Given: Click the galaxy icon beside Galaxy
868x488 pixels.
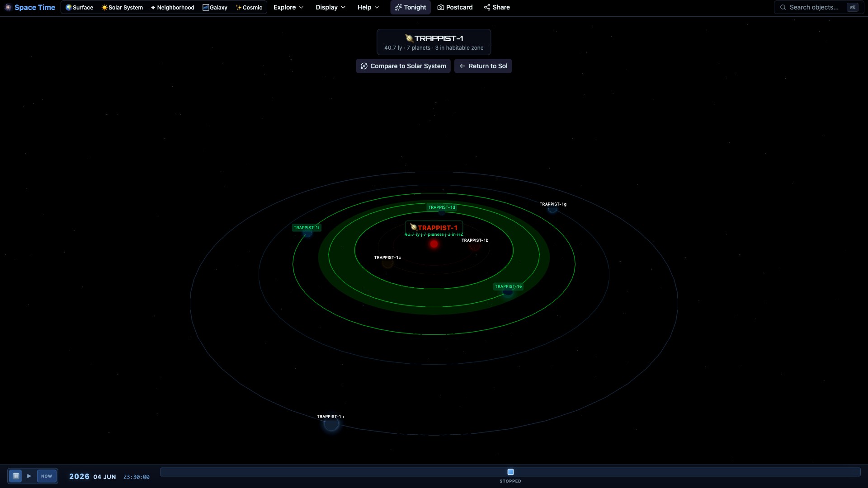Looking at the screenshot, I should click(206, 7).
